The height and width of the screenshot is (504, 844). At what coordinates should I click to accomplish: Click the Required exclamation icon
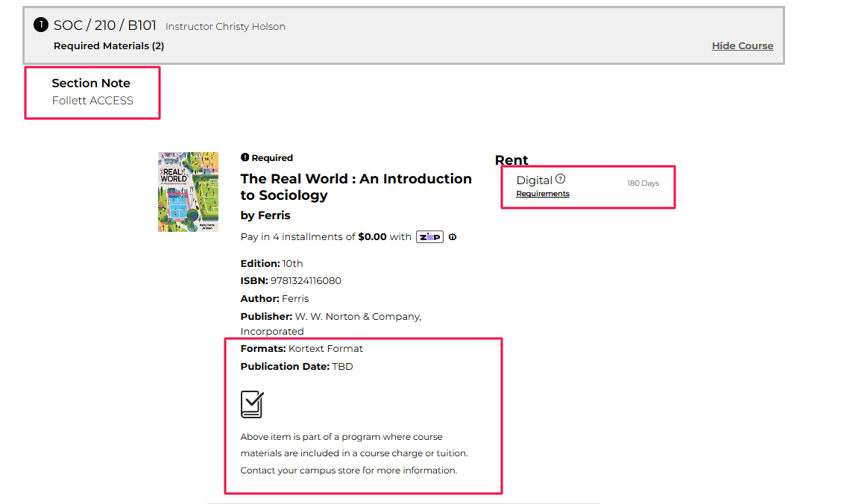point(245,157)
